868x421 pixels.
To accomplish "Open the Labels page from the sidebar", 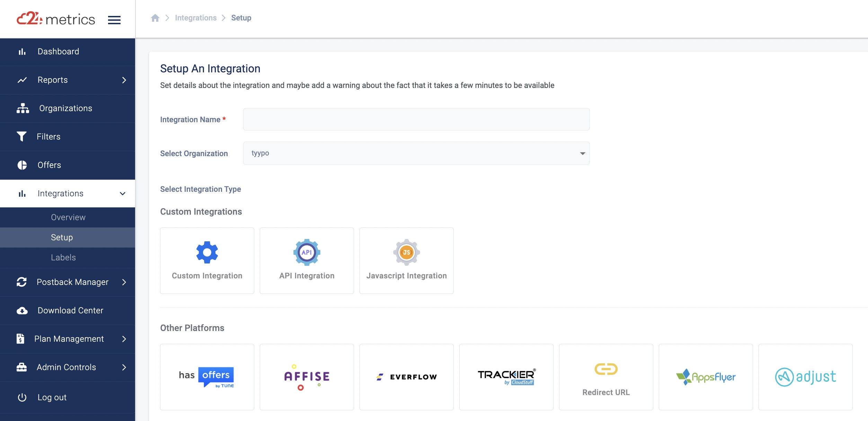I will point(63,258).
